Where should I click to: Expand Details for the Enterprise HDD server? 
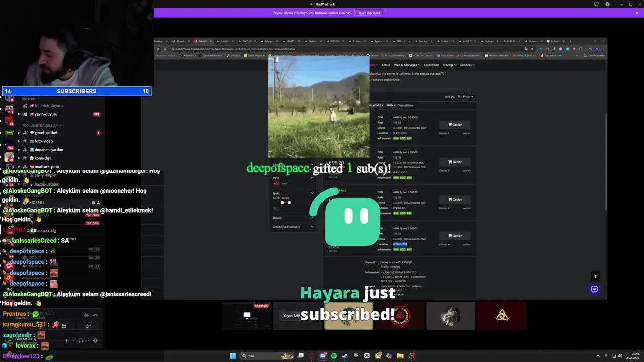[444, 170]
